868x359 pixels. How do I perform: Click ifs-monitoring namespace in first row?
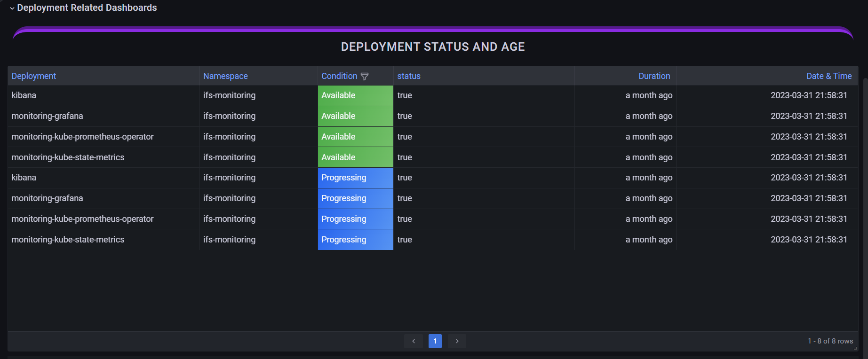point(229,95)
